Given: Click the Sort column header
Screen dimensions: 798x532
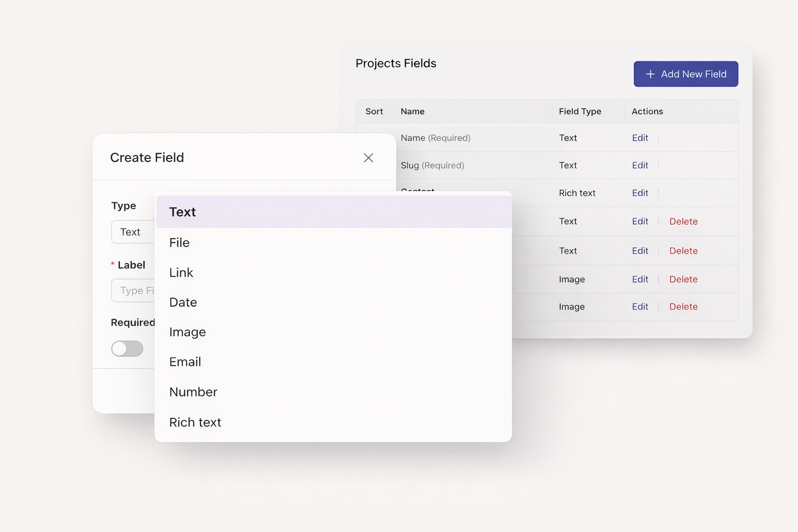Looking at the screenshot, I should [x=374, y=112].
